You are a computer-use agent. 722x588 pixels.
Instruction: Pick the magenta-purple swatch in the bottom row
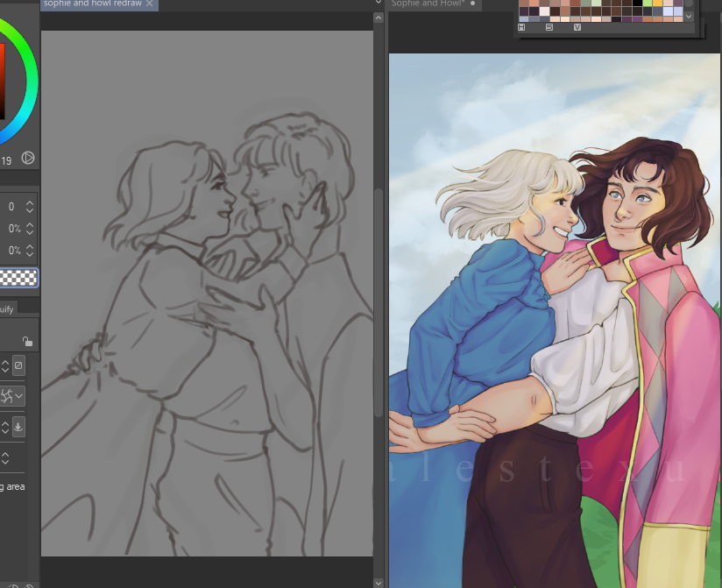[x=637, y=19]
